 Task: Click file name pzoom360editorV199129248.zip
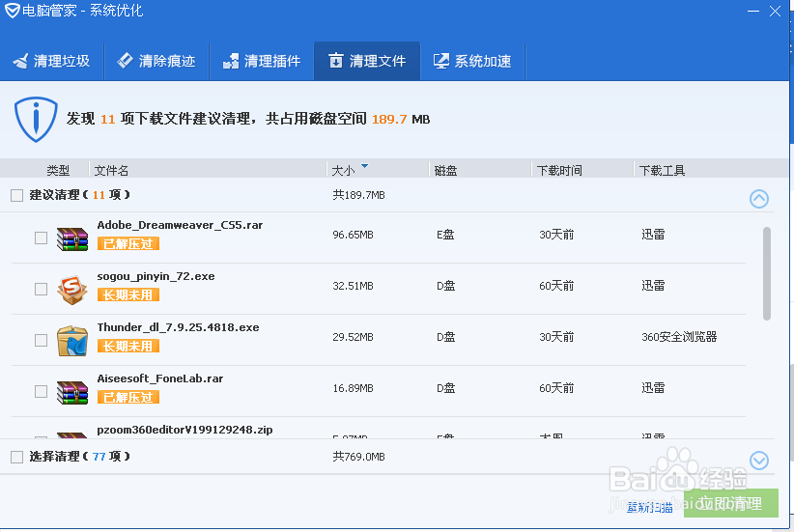184,430
